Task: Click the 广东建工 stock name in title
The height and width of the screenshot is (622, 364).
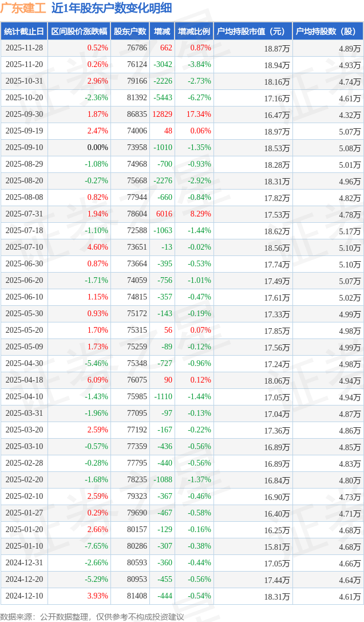Action: coord(23,8)
